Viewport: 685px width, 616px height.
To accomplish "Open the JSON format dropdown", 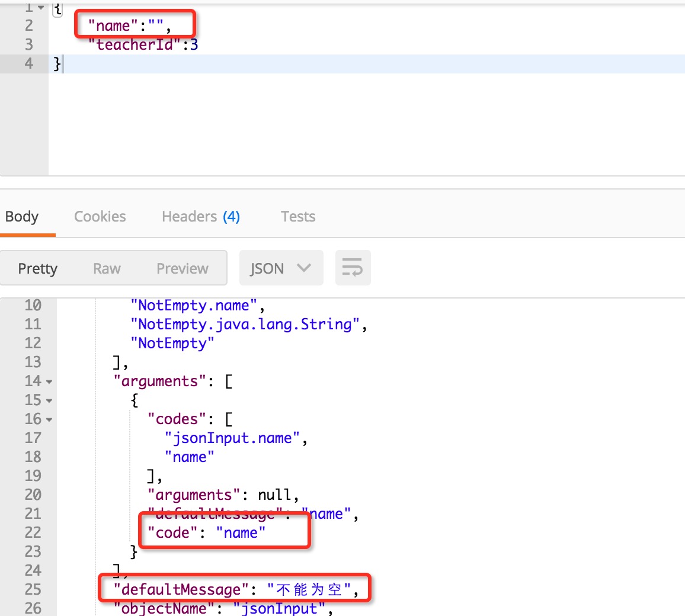I will click(281, 268).
